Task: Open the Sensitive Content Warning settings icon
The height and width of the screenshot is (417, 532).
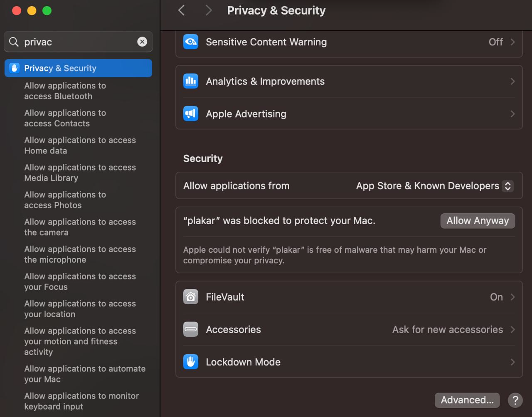Action: click(x=190, y=42)
